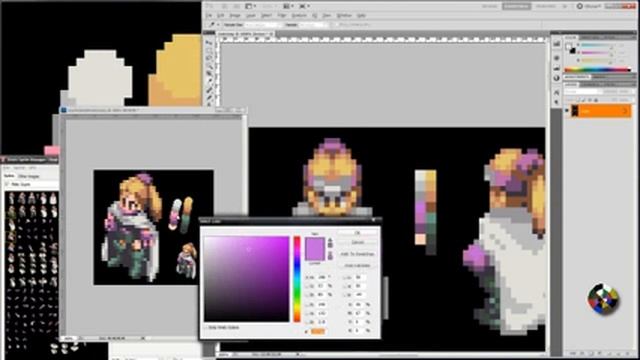Toggle Show Sampling Ring checkbox
This screenshot has width=640, height=360.
pos(336,24)
